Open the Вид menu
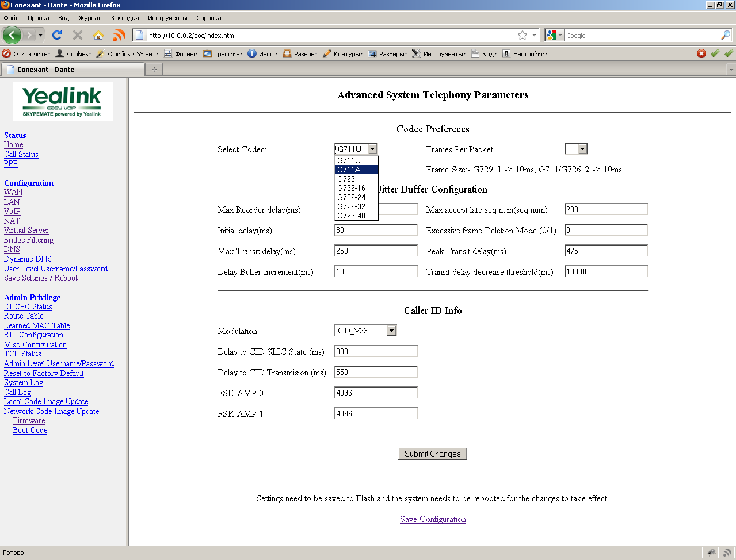This screenshot has width=736, height=560. tap(64, 18)
